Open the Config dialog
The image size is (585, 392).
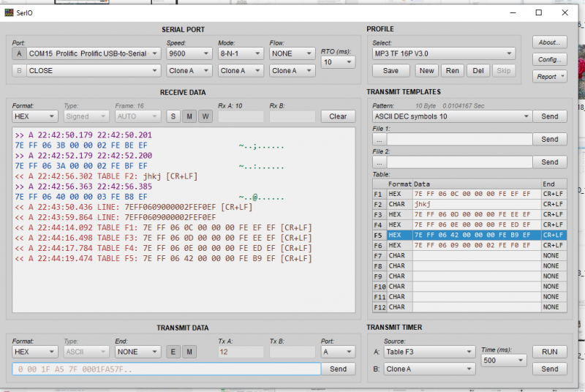pyautogui.click(x=550, y=59)
